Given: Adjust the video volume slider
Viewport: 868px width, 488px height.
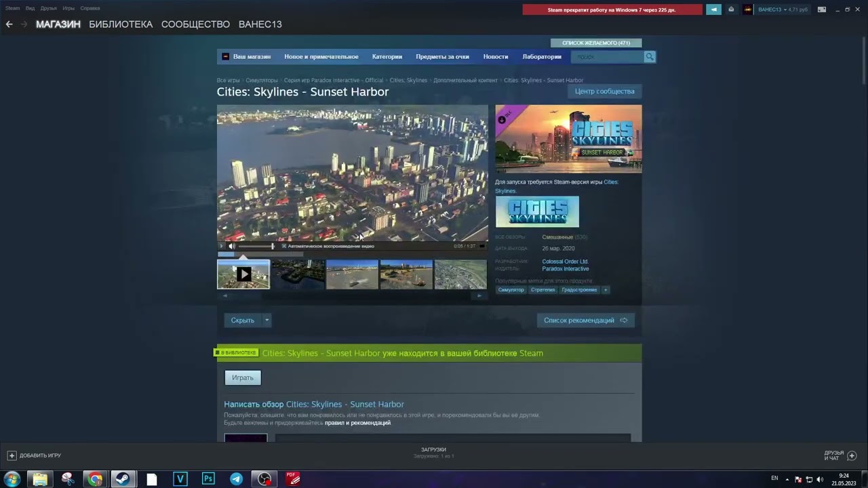Looking at the screenshot, I should [x=256, y=246].
